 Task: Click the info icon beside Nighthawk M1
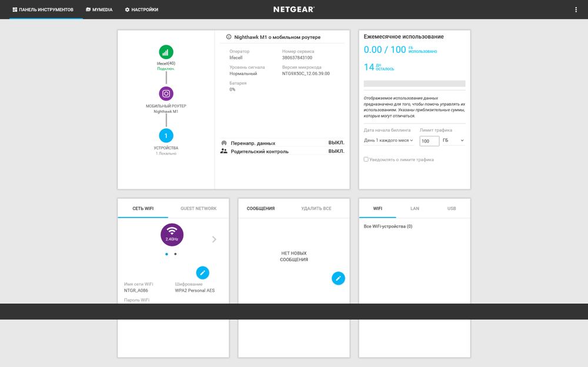pos(229,37)
